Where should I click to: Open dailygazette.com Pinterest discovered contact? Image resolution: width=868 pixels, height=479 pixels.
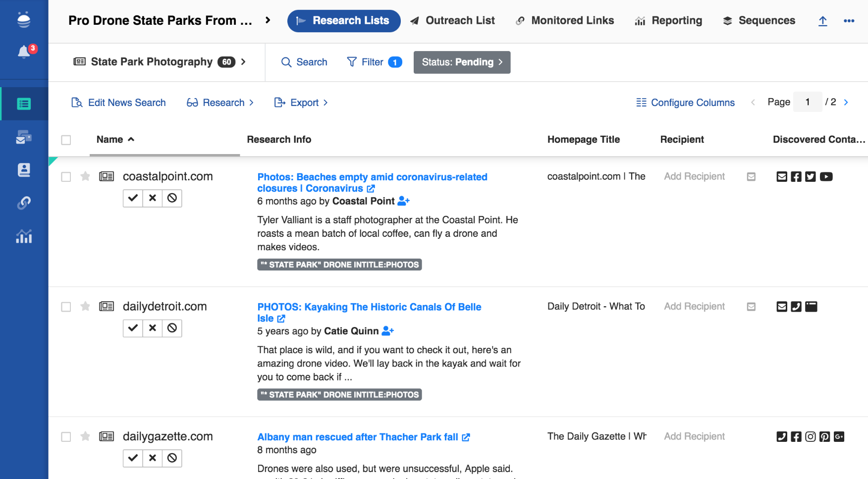coord(824,437)
